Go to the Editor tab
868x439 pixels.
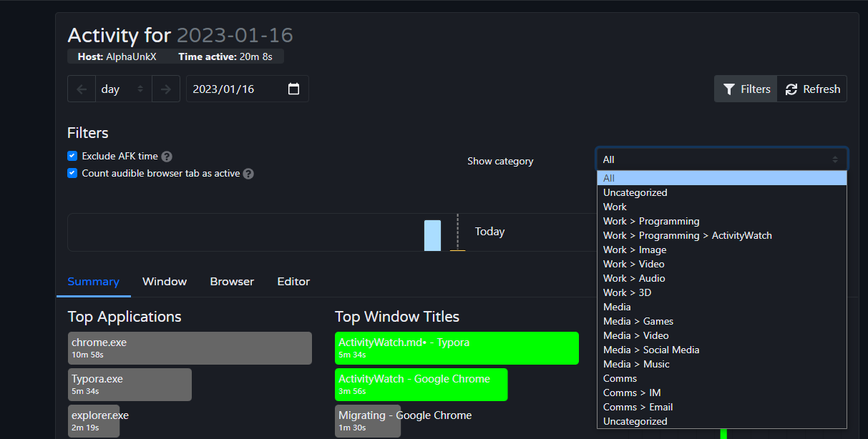(x=293, y=282)
